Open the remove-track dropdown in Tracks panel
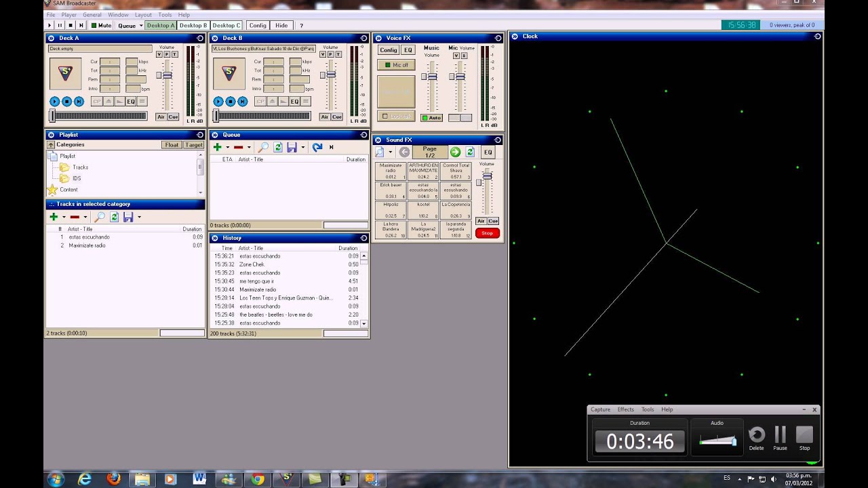 85,217
